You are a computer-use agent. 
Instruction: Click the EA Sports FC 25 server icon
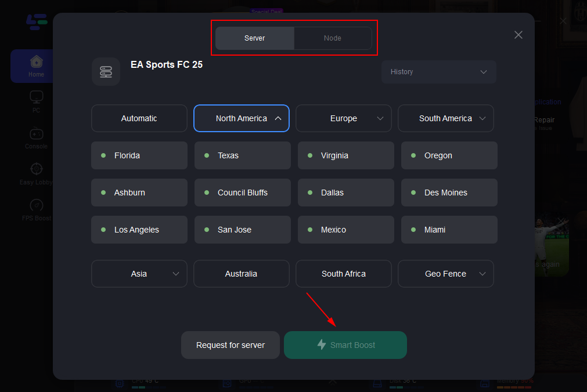coord(106,72)
